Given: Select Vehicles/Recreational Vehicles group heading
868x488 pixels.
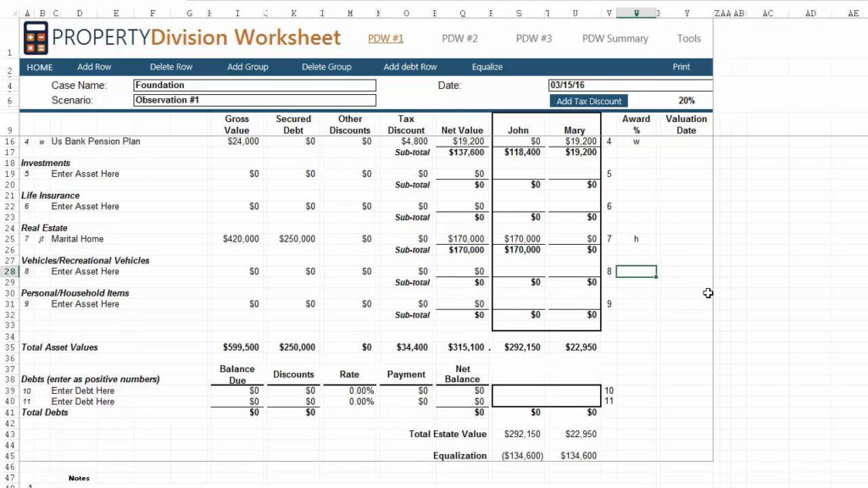Looking at the screenshot, I should pos(86,261).
